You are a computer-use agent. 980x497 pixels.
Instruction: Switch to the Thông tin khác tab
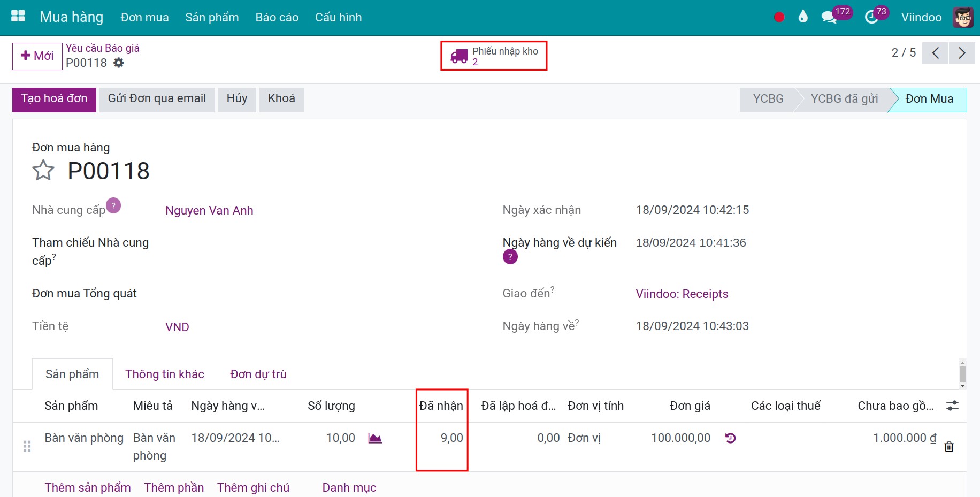pyautogui.click(x=165, y=374)
